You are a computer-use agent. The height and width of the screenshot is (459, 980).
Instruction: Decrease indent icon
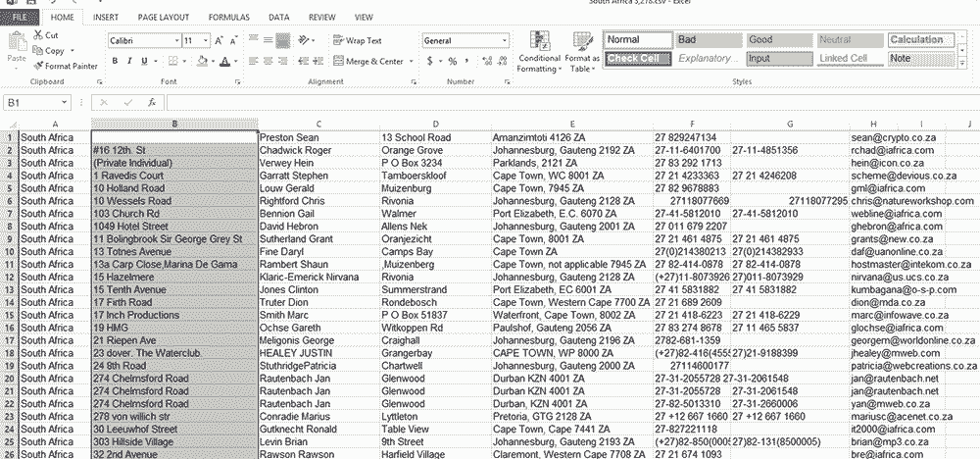point(302,61)
